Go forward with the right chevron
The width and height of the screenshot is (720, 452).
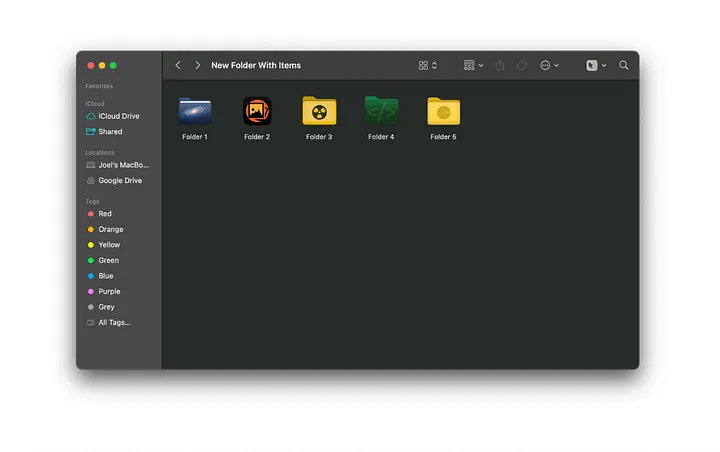(197, 65)
